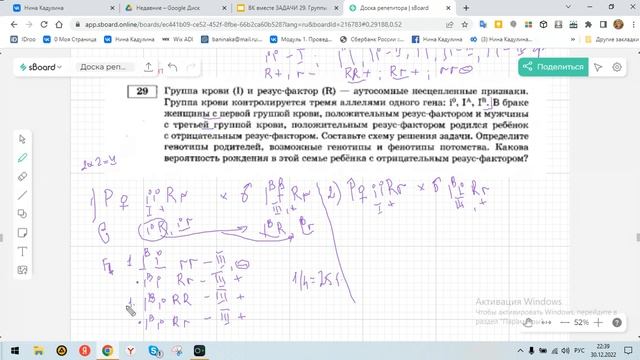Image resolution: width=640 pixels, height=360 pixels.
Task: Select the arrow selection tool in sBoard sidebar
Action: coord(22,139)
